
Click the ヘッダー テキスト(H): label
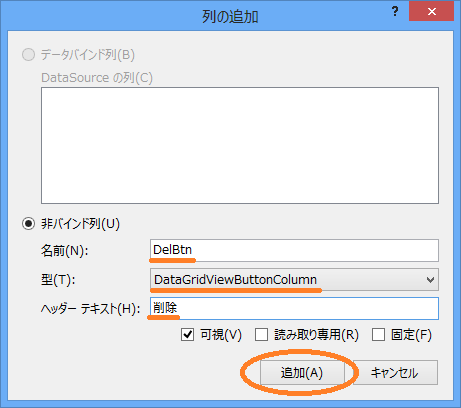(90, 309)
